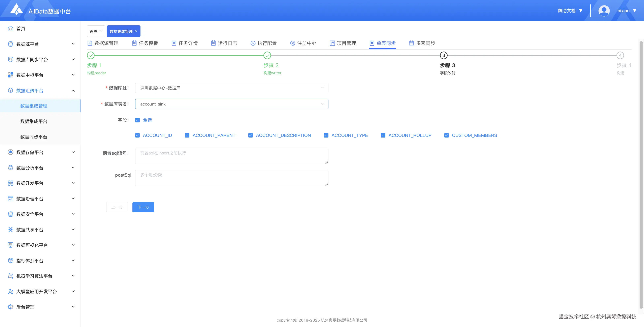Close the 数据集成管理 tab
This screenshot has width=644, height=327.
[x=136, y=31]
